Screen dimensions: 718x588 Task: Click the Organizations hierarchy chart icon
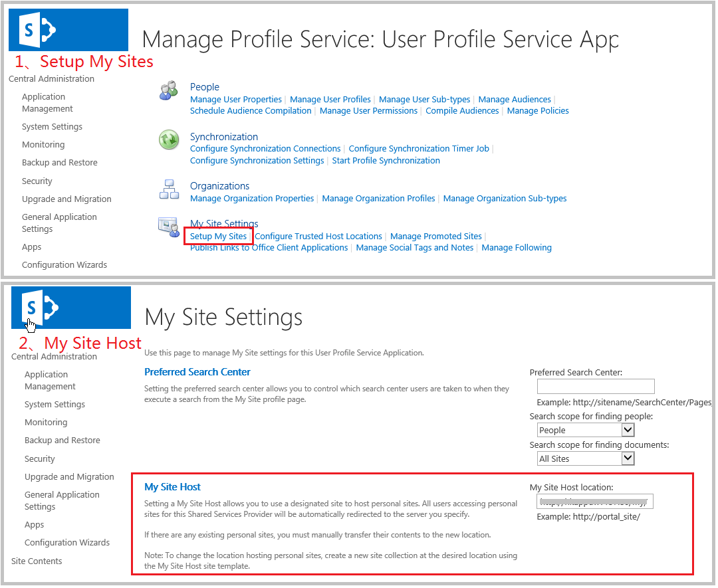click(169, 189)
